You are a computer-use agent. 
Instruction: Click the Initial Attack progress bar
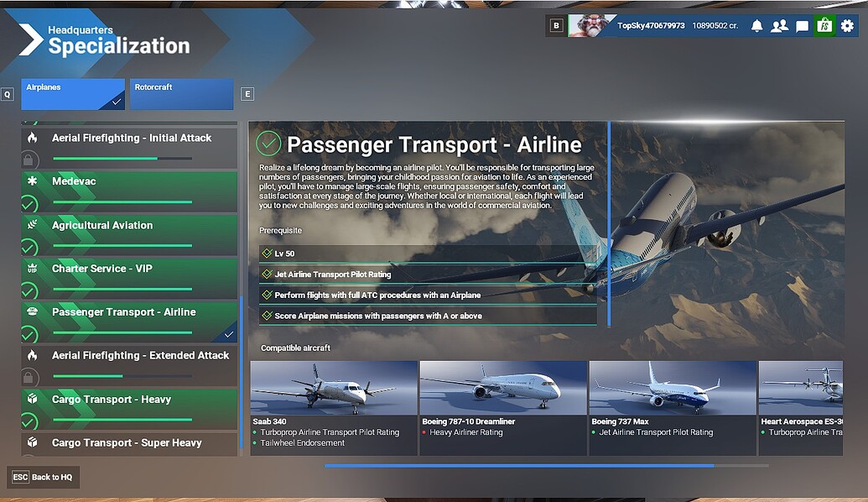coord(122,159)
